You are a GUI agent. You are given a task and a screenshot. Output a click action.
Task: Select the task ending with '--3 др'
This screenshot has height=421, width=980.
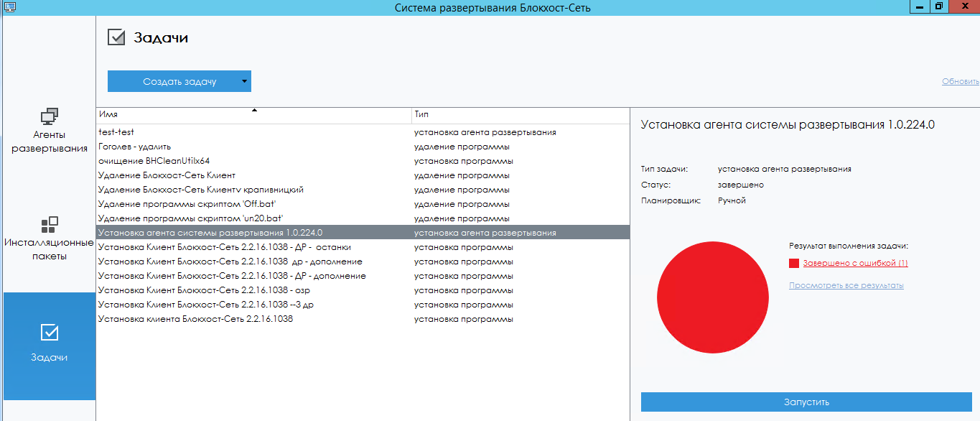[x=363, y=305]
